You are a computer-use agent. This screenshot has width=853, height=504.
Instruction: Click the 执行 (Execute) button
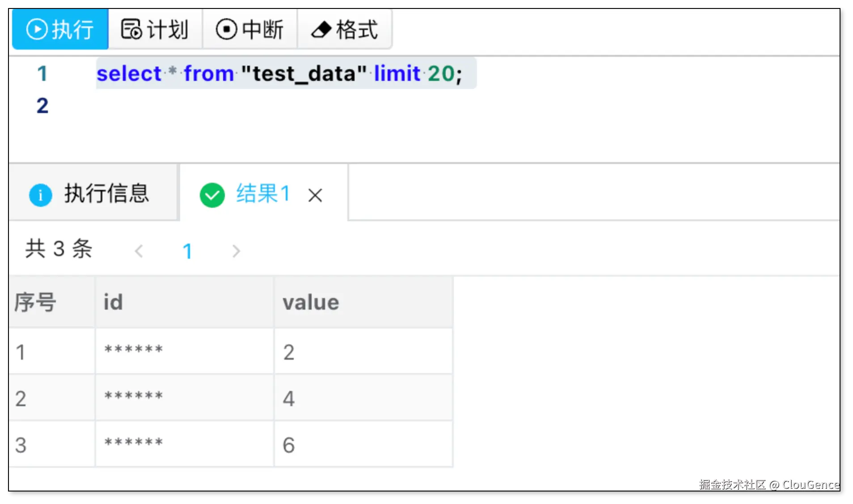coord(60,29)
